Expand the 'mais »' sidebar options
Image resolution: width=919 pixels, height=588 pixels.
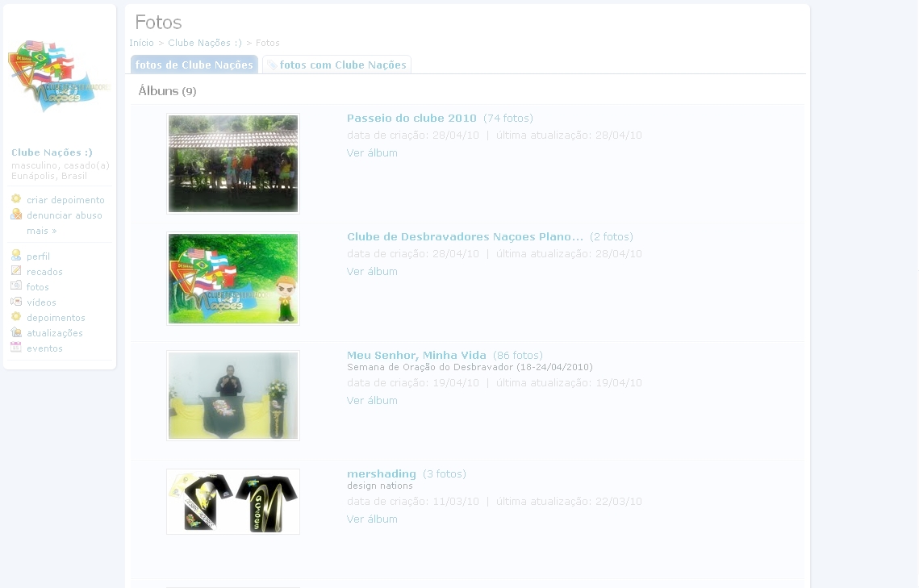pyautogui.click(x=41, y=231)
